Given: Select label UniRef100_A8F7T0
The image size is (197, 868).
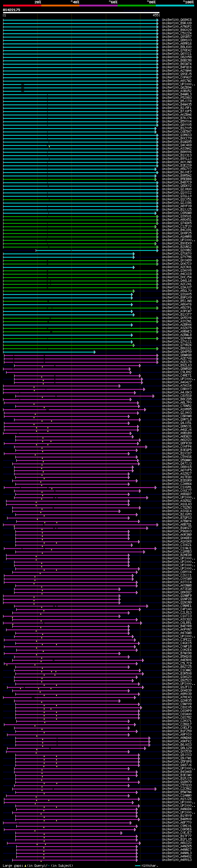Looking at the screenshot, I should pyautogui.click(x=177, y=822).
